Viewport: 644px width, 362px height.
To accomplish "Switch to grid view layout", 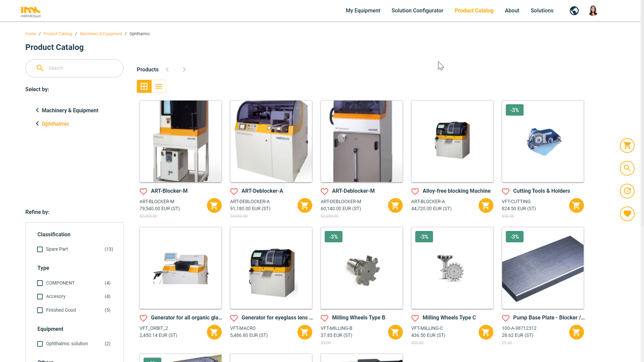I will click(144, 86).
